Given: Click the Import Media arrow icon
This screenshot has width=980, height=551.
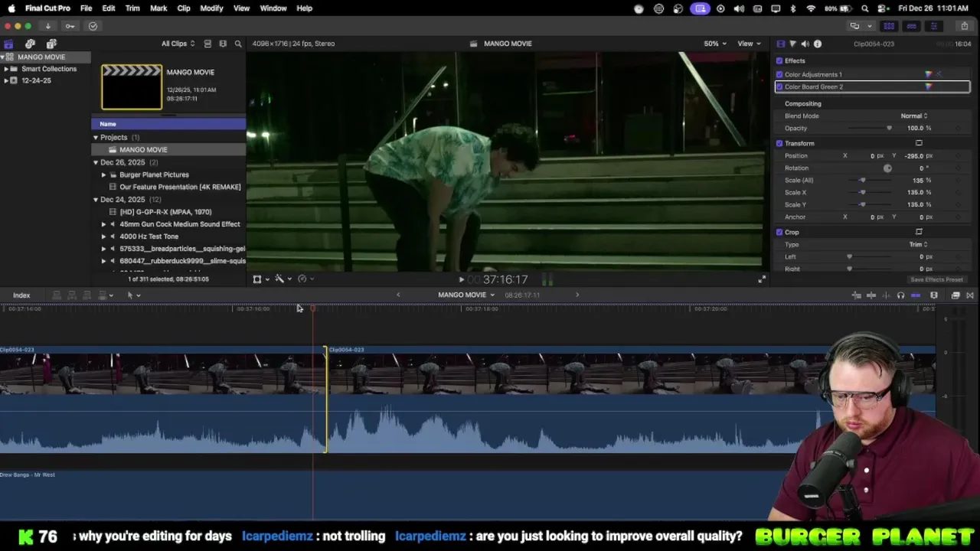Looking at the screenshot, I should (x=47, y=26).
